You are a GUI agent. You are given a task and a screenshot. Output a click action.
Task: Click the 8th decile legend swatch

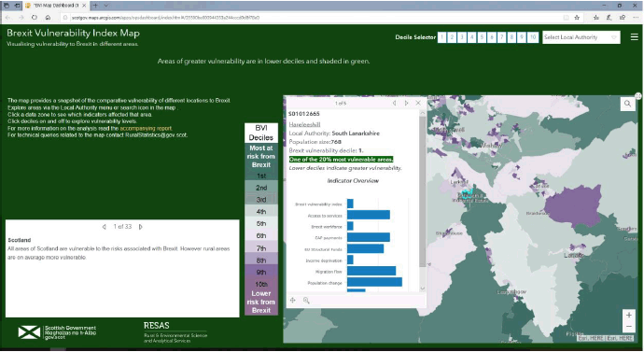[261, 260]
